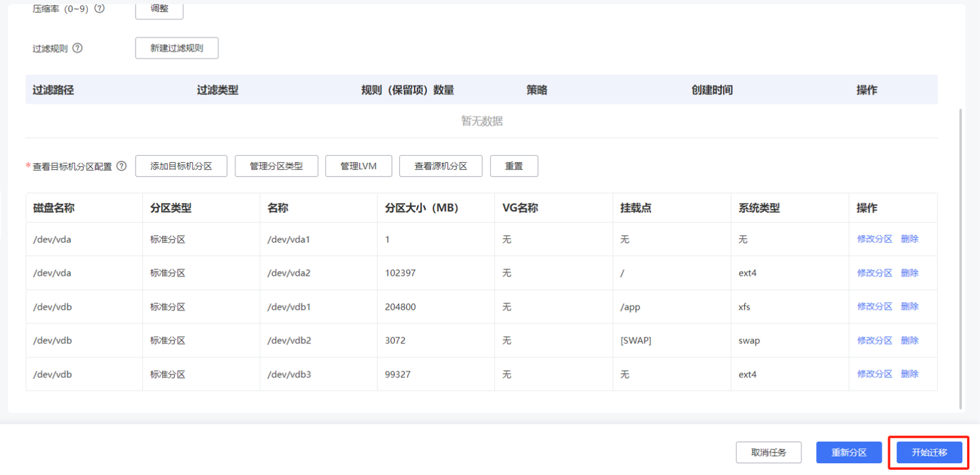Click 删除 for /dev/vda2
The height and width of the screenshot is (475, 980).
click(910, 273)
